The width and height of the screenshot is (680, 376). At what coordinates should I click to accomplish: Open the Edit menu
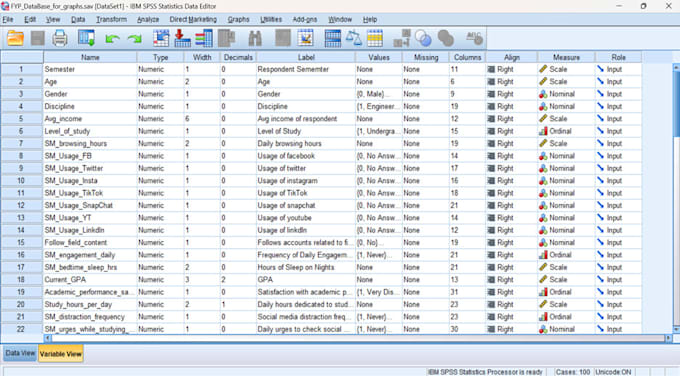30,20
